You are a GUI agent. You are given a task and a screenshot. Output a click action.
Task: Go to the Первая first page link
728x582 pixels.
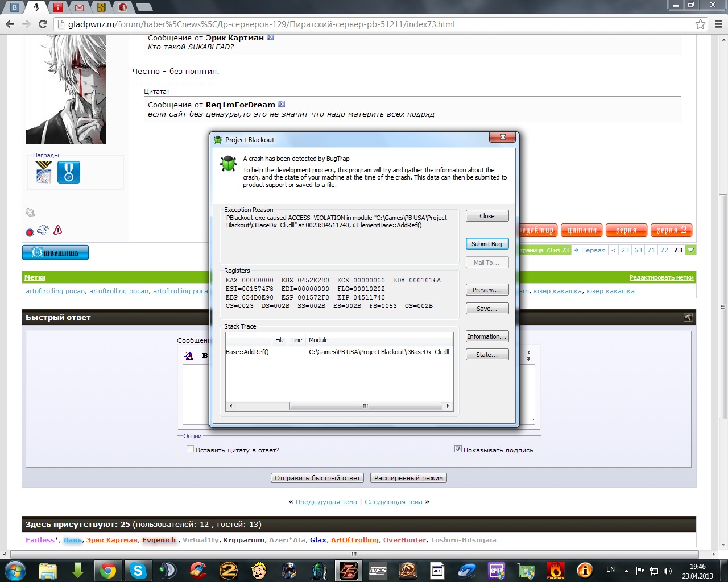coord(590,250)
